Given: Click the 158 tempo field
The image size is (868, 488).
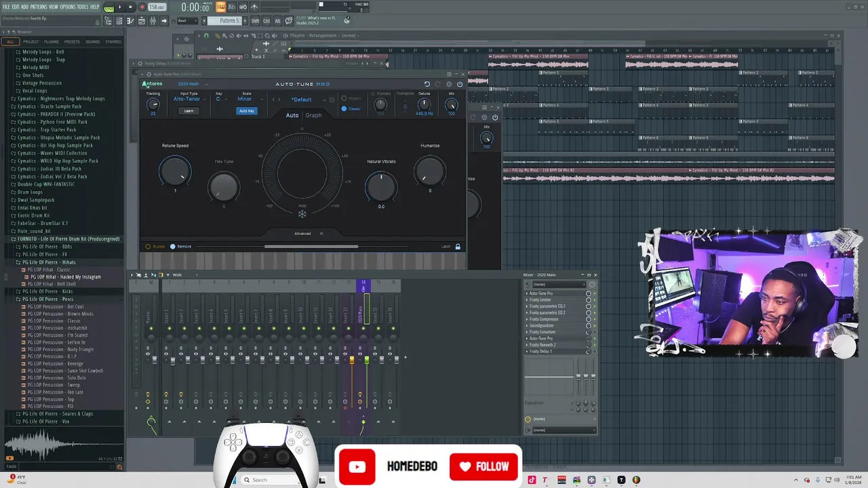Looking at the screenshot, I should point(157,7).
